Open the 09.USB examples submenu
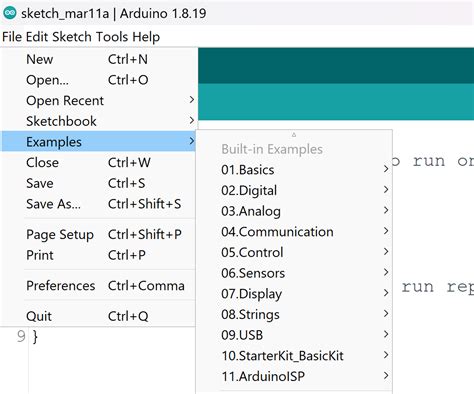474x394 pixels. click(x=294, y=335)
